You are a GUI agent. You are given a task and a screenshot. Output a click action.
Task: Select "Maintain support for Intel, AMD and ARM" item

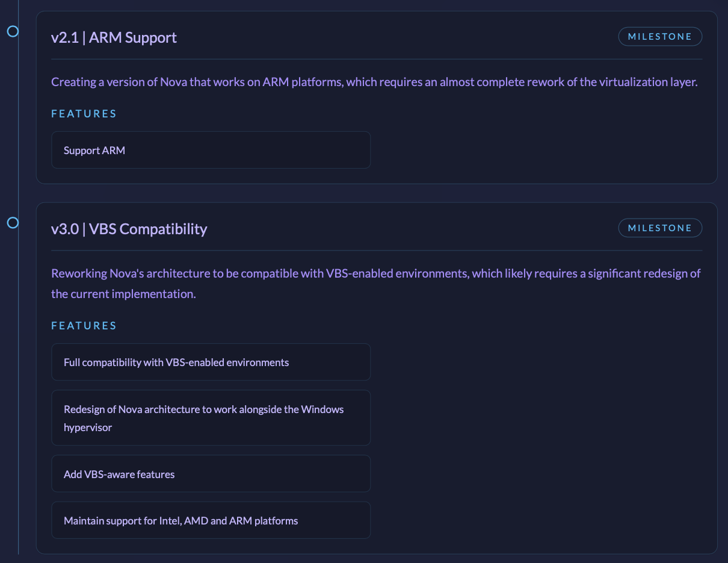click(211, 520)
